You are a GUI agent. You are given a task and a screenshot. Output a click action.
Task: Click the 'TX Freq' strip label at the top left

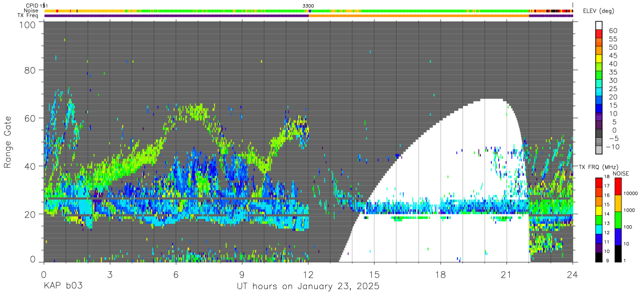(28, 15)
